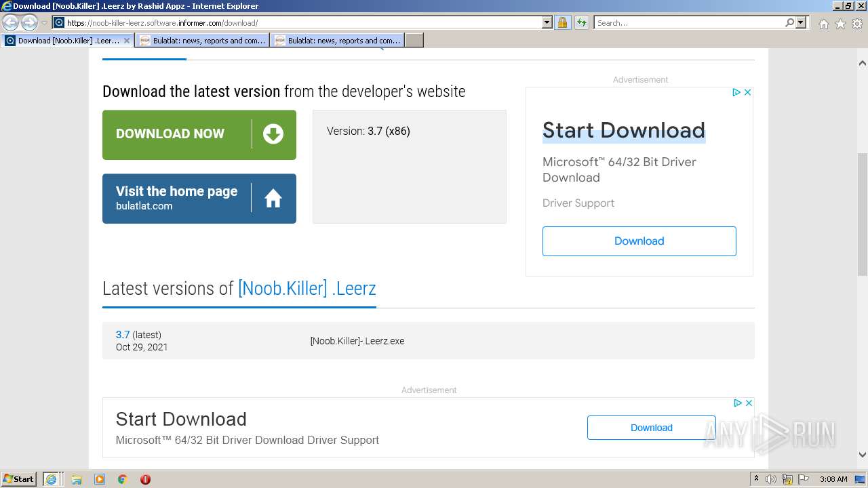Click the site icon in the address bar
This screenshot has height=488, width=868.
[59, 23]
